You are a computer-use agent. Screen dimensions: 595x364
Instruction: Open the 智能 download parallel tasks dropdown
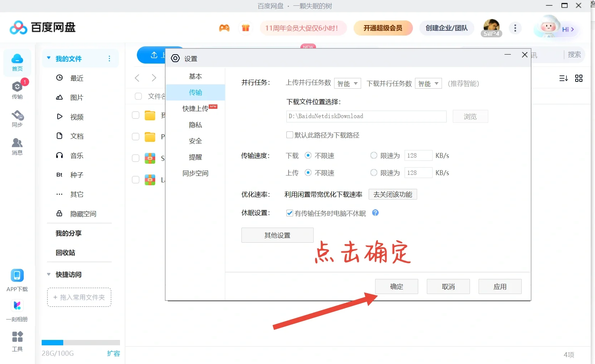coord(428,83)
